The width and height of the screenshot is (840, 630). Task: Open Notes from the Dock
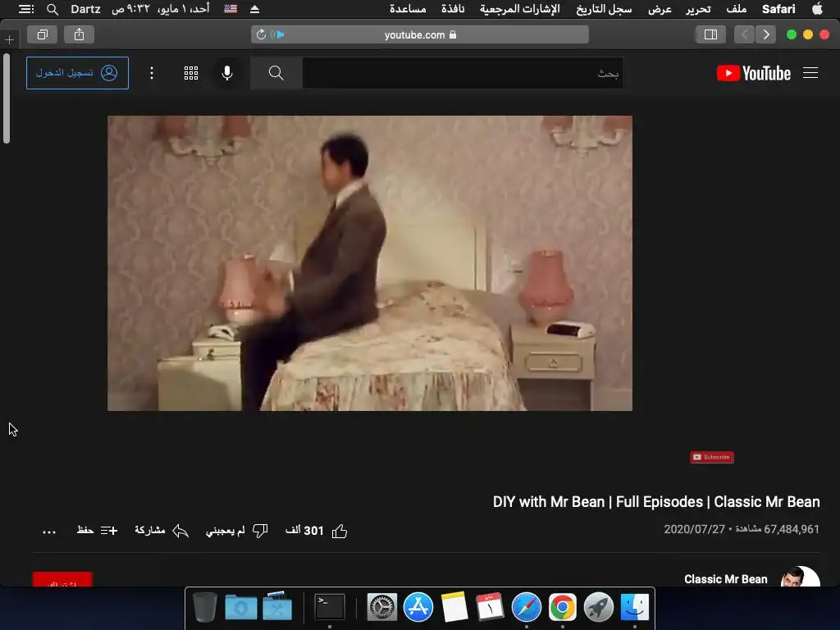pyautogui.click(x=454, y=608)
